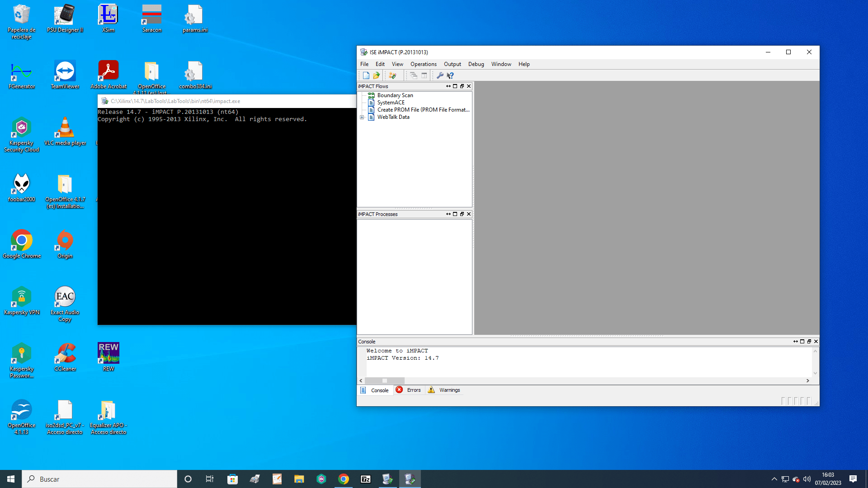
Task: Open 7-Zip from the taskbar
Action: click(x=366, y=479)
